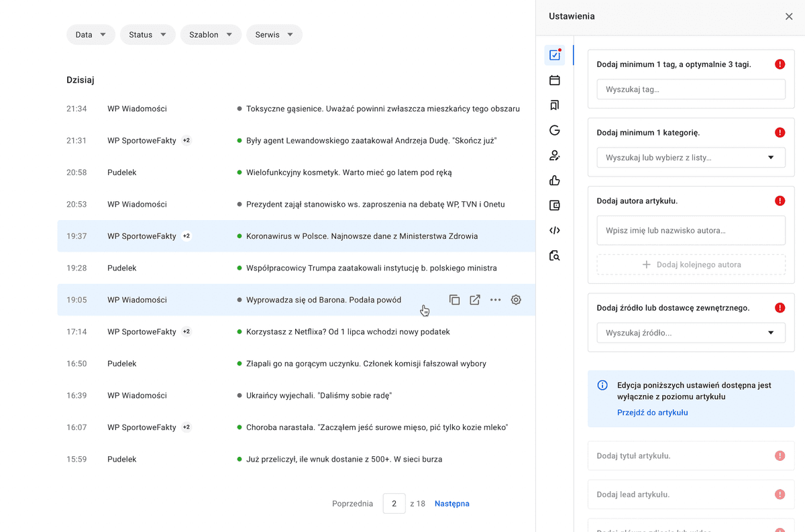Click the red warning icon next to tags
Viewport: 805px width, 532px height.
coord(780,64)
